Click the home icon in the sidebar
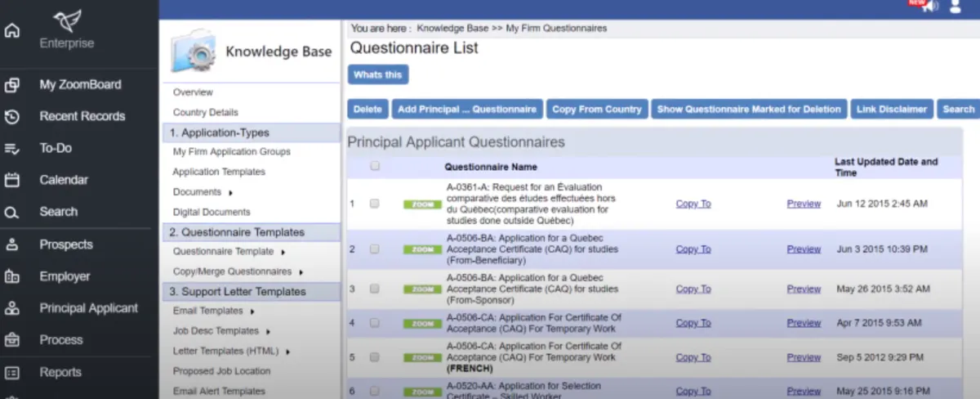The width and height of the screenshot is (980, 399). [11, 32]
